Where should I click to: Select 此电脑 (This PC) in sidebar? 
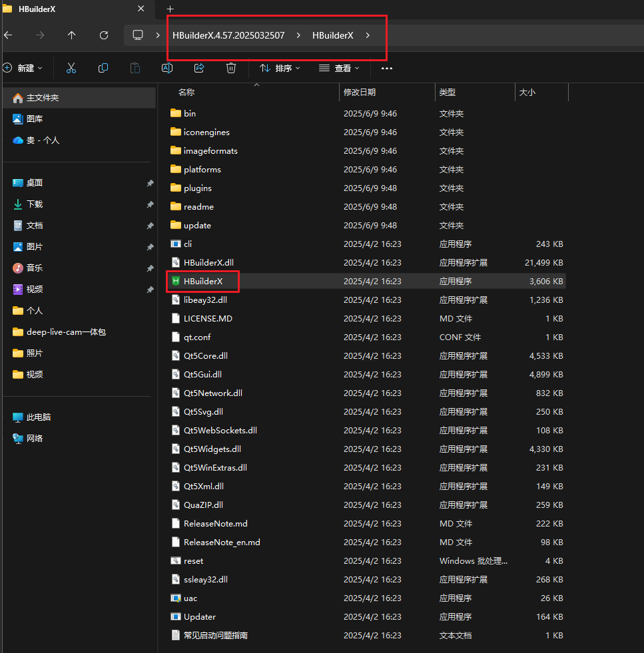39,417
